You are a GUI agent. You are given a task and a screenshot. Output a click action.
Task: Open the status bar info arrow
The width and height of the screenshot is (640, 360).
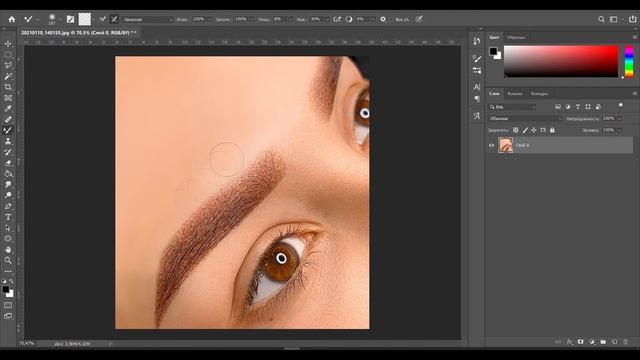click(110, 344)
